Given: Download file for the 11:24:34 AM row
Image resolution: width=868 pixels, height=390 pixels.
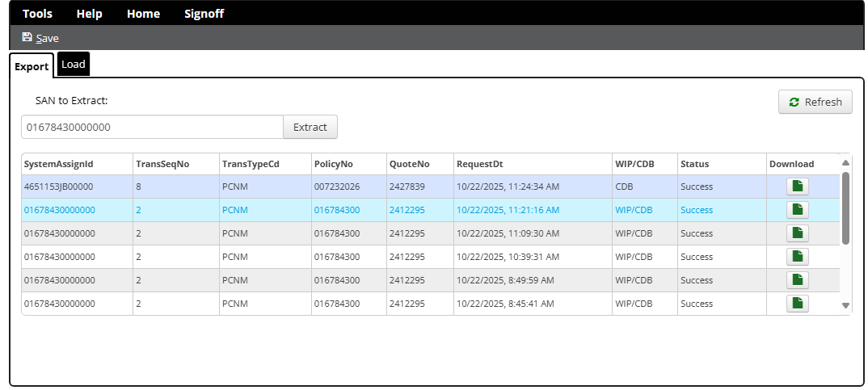Looking at the screenshot, I should coord(797,187).
